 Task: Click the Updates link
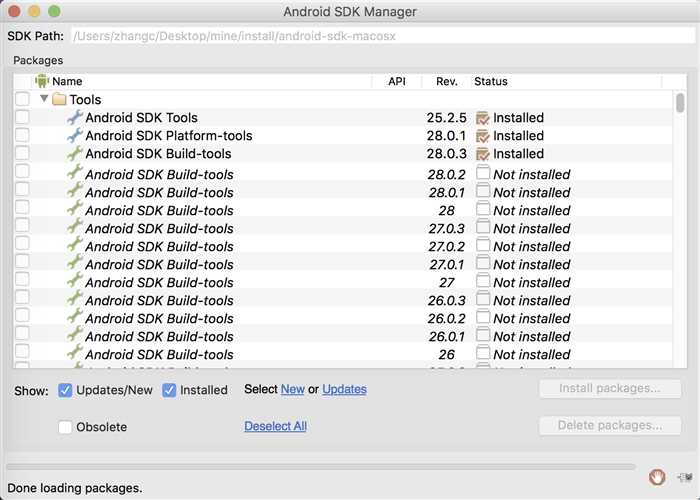[x=344, y=389]
